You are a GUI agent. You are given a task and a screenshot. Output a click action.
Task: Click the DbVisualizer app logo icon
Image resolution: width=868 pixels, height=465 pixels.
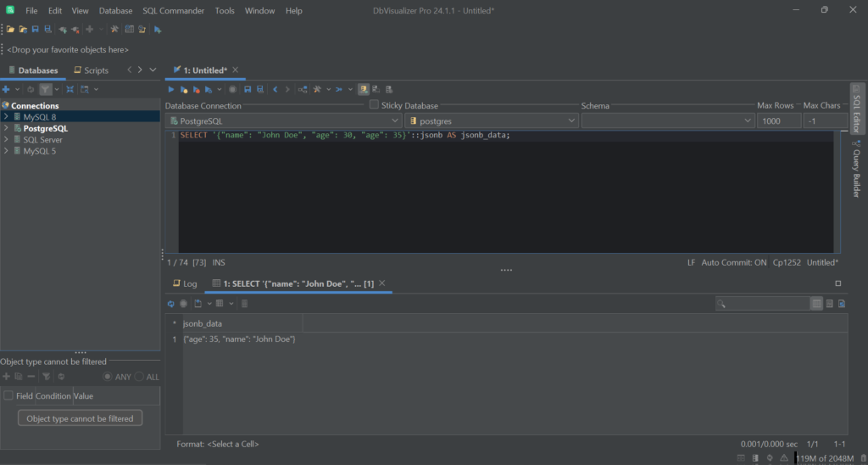coord(10,10)
